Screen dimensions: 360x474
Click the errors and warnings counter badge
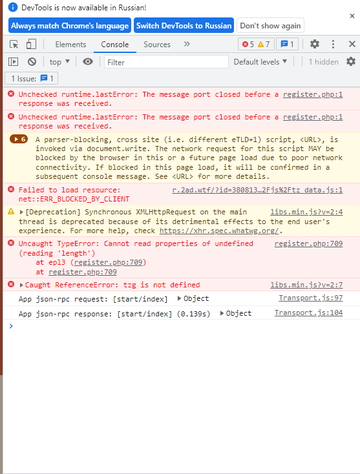click(256, 44)
